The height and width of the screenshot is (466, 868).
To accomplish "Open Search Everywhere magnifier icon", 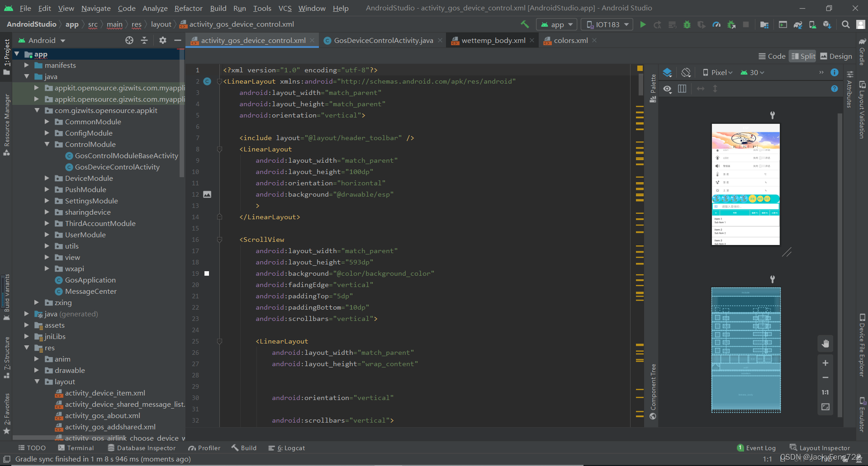I will click(x=845, y=24).
